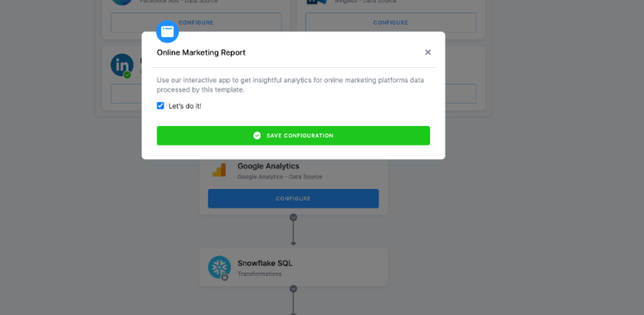
Task: Click the "Transformations" subtitle under Snowflake SQL
Action: 260,274
